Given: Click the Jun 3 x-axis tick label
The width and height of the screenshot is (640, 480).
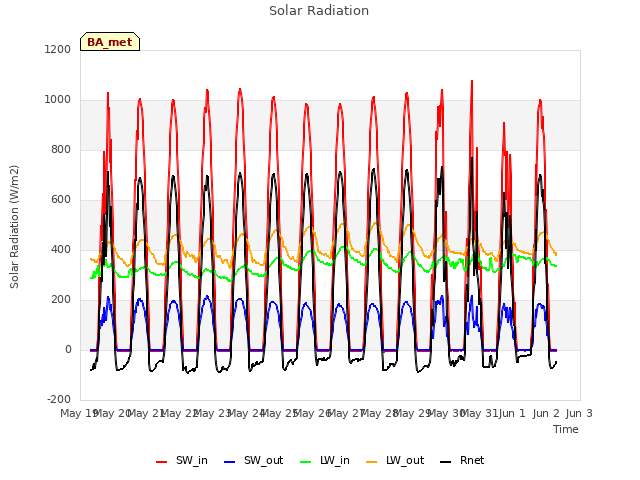Looking at the screenshot, I should [x=579, y=413].
